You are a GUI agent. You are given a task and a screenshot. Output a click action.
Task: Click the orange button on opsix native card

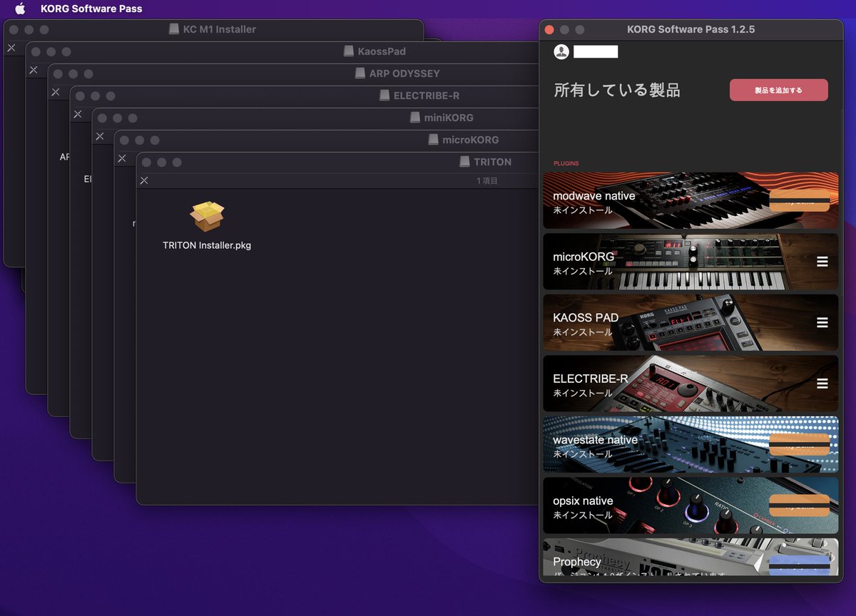799,505
